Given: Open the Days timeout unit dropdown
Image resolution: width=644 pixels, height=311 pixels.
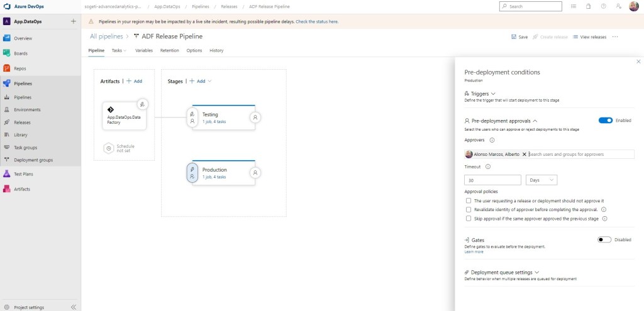Looking at the screenshot, I should [541, 180].
